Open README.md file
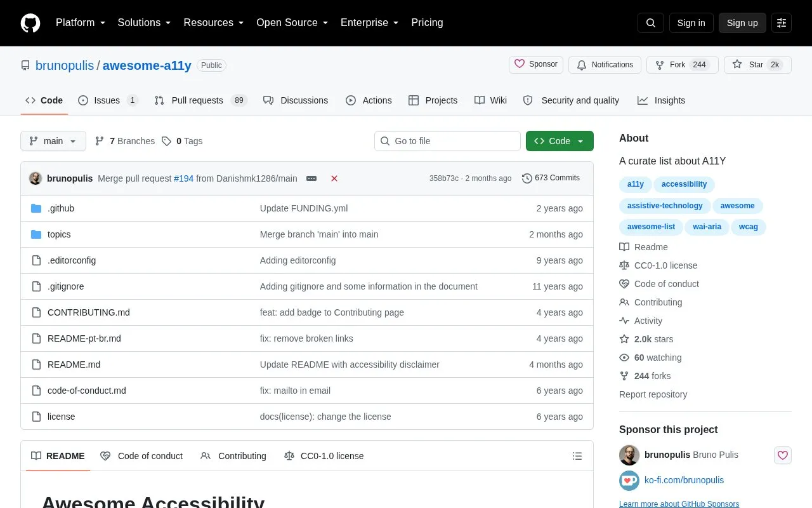This screenshot has width=812, height=508. [74, 364]
